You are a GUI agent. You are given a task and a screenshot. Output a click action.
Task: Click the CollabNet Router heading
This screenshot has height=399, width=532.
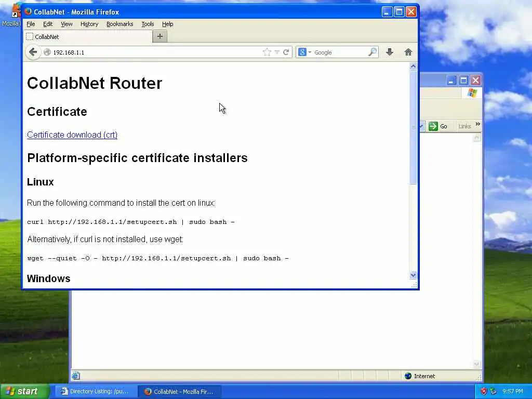95,83
